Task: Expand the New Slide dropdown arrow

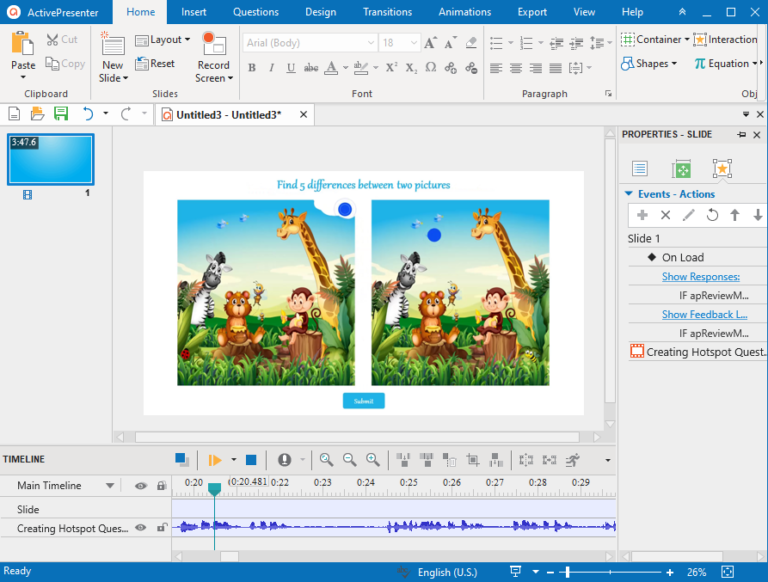Action: pyautogui.click(x=125, y=78)
